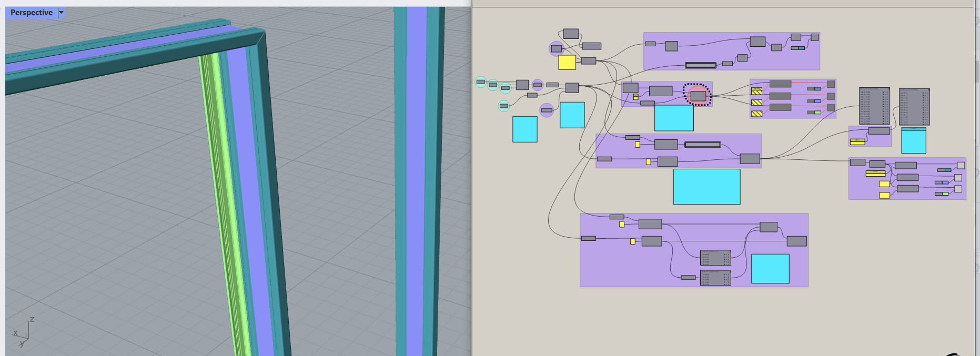
Task: Open the Perspective viewport dropdown arrow
Action: click(x=61, y=13)
